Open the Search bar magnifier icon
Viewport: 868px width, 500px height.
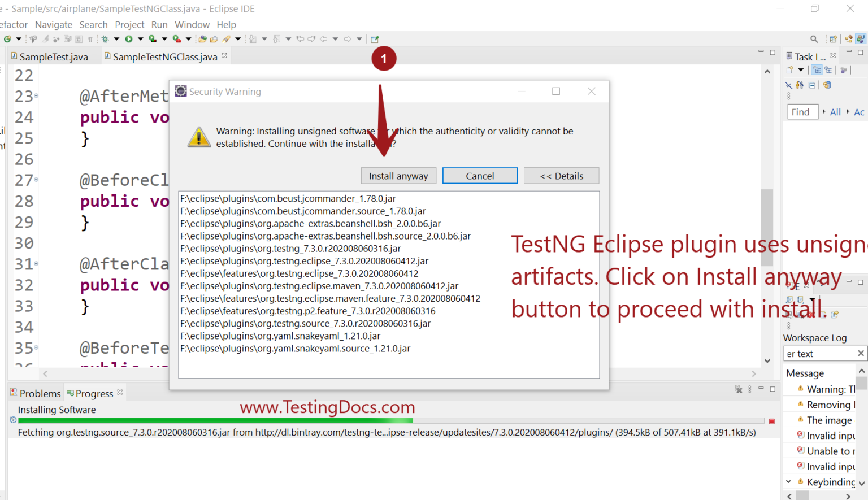pos(814,38)
